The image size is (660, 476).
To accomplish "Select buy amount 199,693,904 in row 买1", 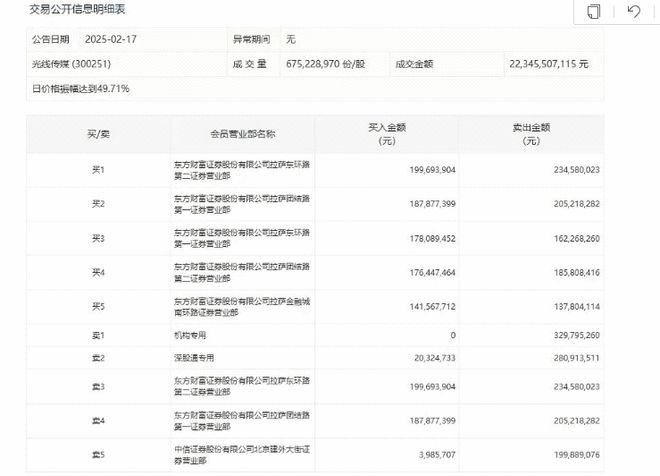I will point(433,170).
